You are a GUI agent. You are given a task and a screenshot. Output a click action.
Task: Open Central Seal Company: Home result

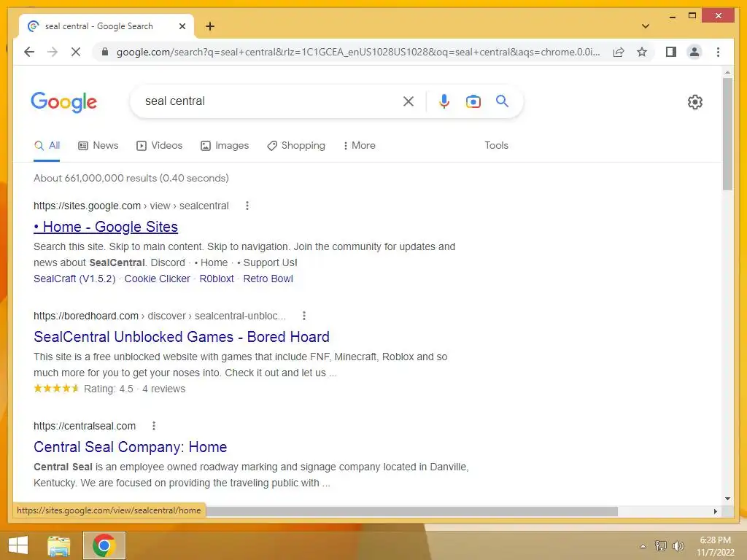(x=130, y=447)
